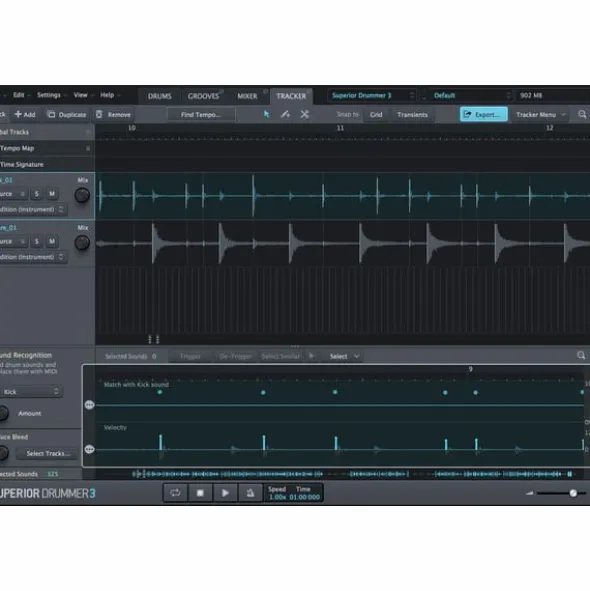
Task: Stop playback with the stop button
Action: (200, 493)
